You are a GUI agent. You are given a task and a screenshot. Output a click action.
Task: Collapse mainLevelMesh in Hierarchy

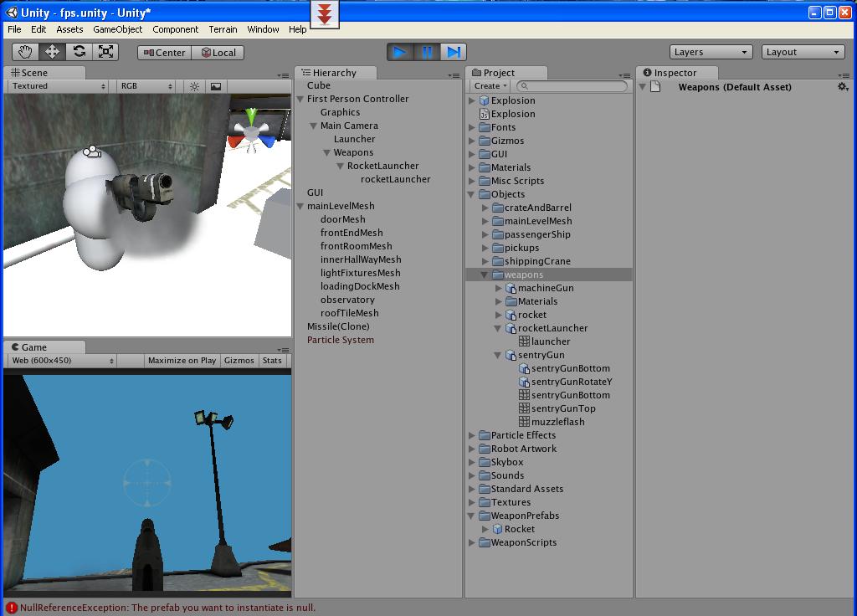[x=300, y=206]
